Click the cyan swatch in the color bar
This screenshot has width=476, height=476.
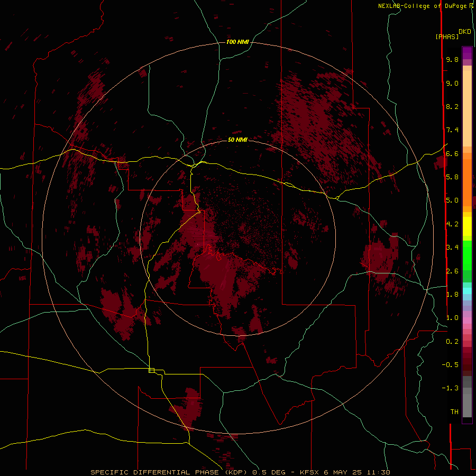(x=467, y=291)
